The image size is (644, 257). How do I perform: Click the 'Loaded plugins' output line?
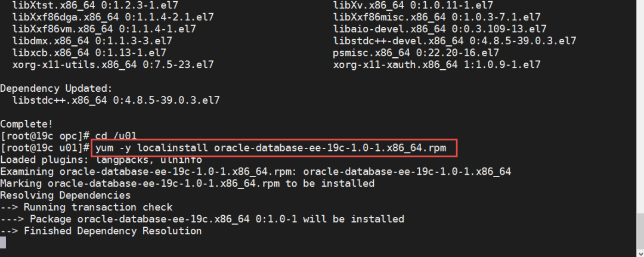[101, 160]
